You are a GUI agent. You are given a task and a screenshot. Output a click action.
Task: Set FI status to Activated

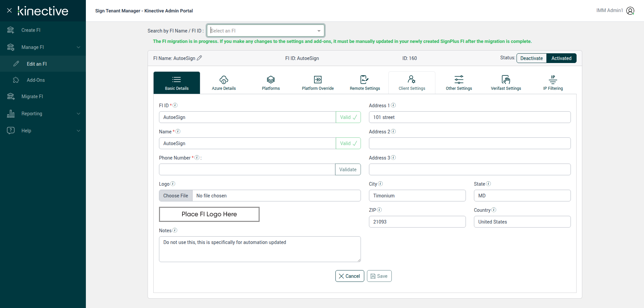(561, 58)
